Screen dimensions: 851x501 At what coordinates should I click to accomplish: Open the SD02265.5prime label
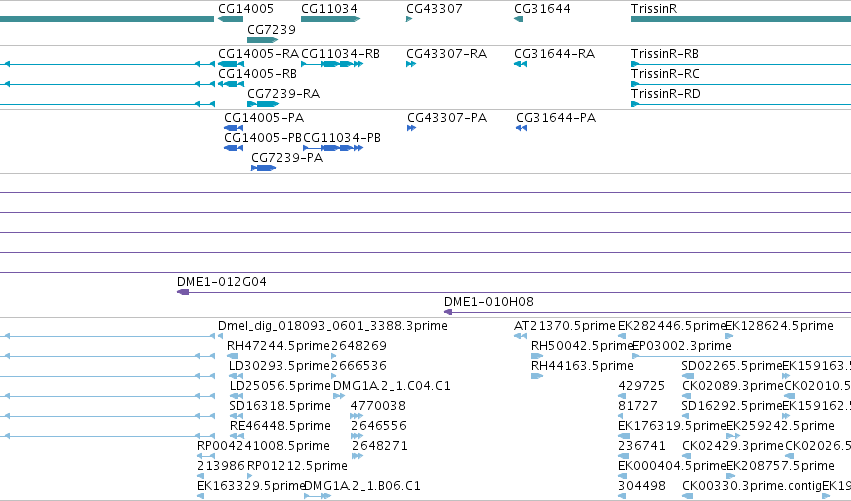point(732,366)
